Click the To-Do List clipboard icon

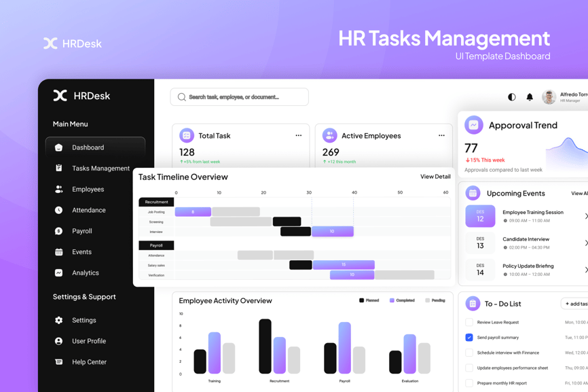click(473, 304)
